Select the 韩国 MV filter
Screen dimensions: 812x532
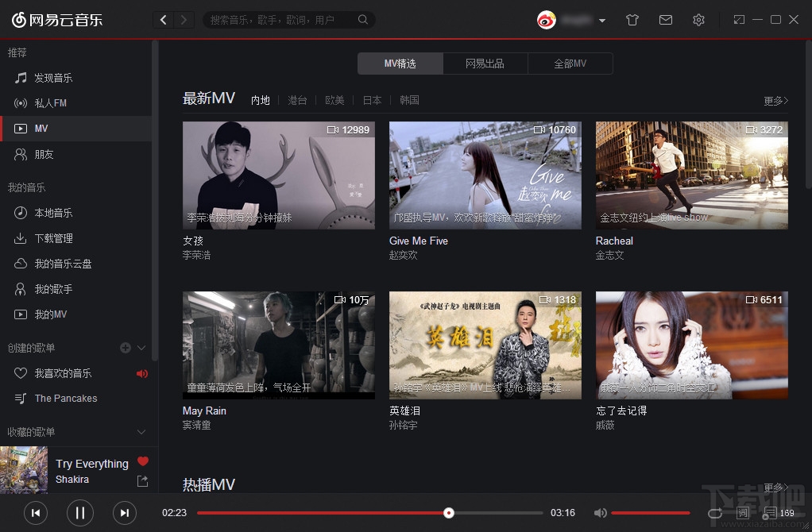tap(409, 100)
